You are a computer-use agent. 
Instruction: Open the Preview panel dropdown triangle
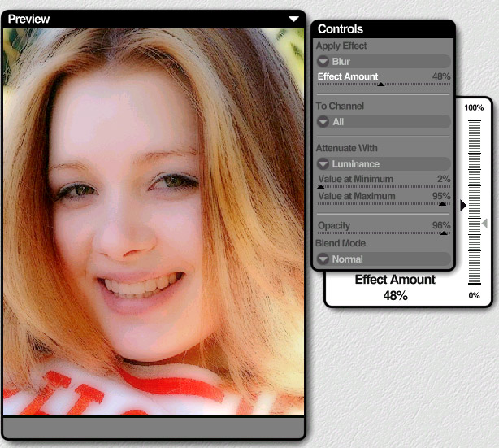point(293,19)
